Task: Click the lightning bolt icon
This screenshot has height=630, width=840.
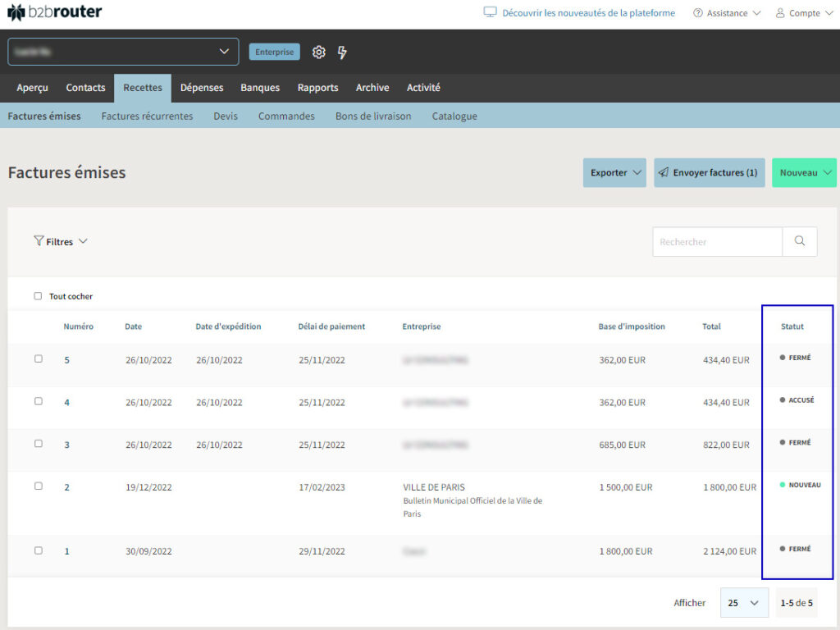Action: coord(342,52)
